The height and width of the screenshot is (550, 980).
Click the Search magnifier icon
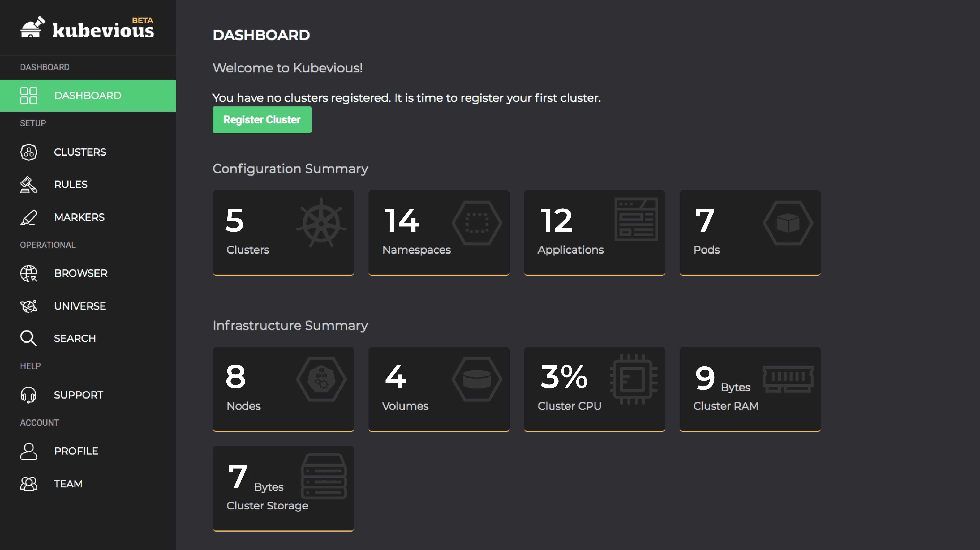29,338
